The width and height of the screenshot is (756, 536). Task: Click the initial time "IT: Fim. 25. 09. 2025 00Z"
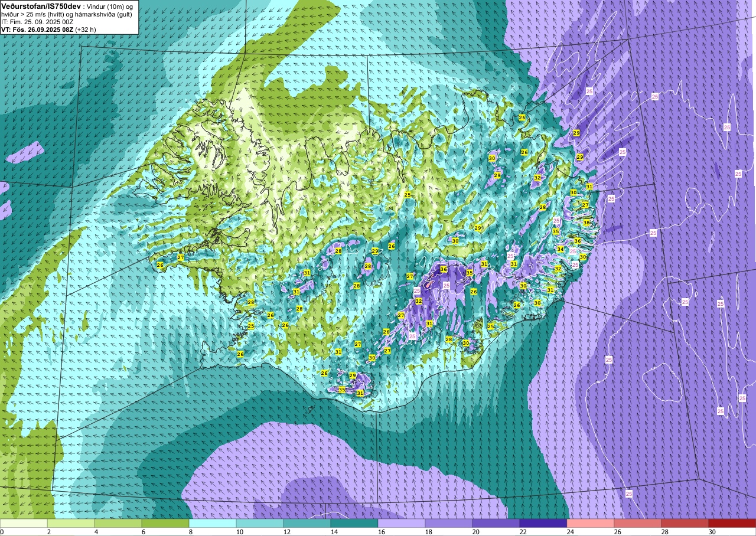[x=37, y=21]
